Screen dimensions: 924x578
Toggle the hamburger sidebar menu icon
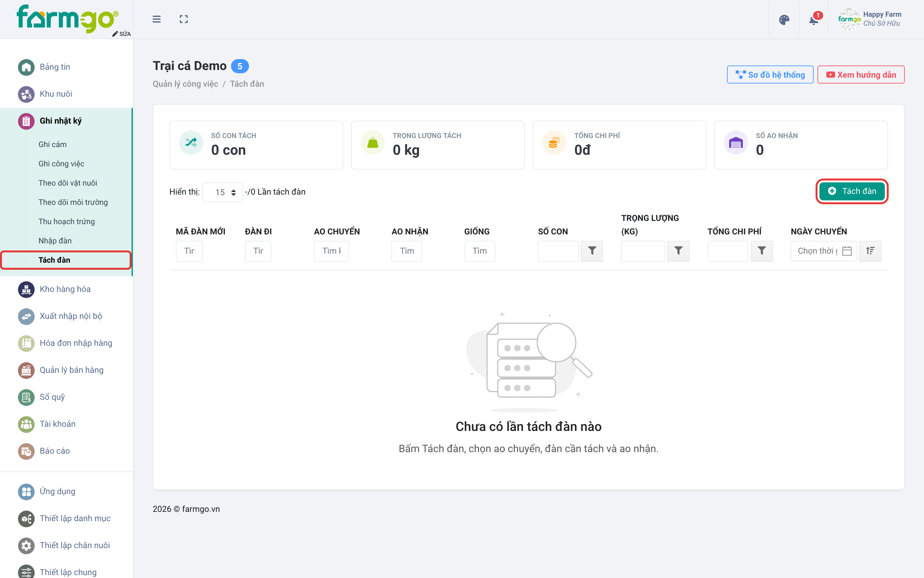click(157, 19)
